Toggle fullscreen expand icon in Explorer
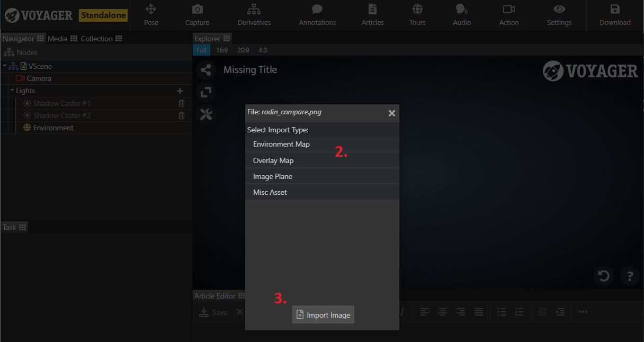 tap(206, 92)
